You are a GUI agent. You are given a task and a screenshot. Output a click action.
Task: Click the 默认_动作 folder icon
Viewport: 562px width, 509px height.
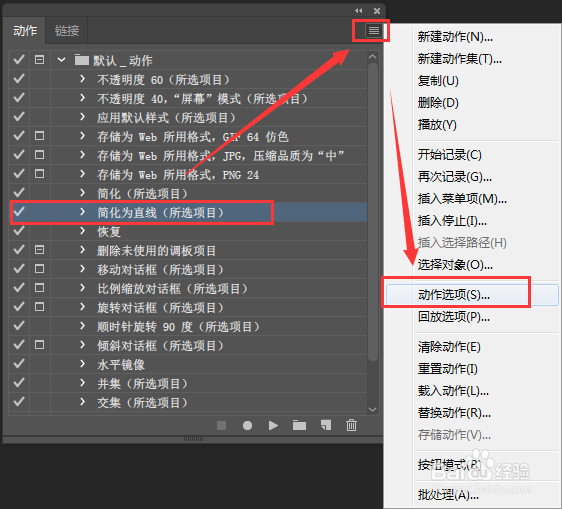click(x=82, y=60)
